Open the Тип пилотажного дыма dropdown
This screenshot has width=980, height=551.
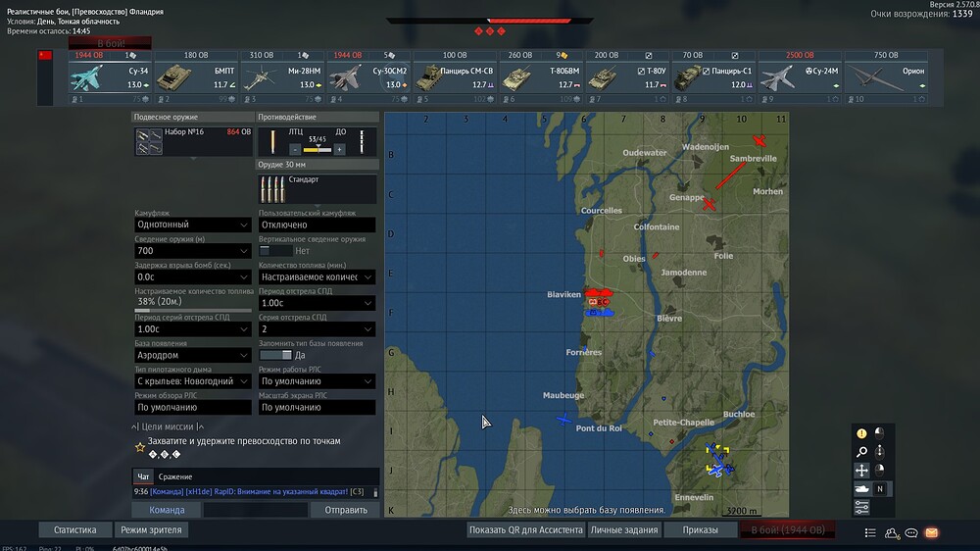(192, 381)
